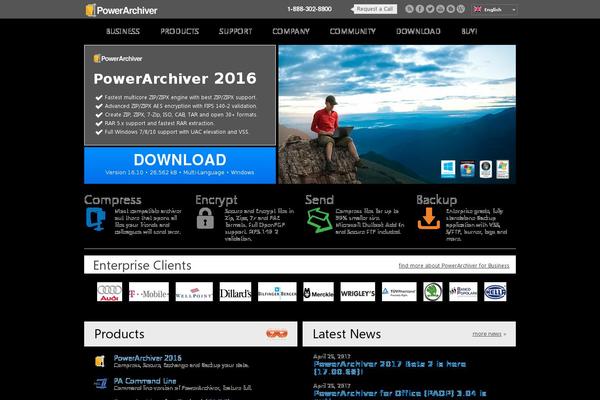Open the Twitter social icon
Screen dimensions: 600x400
pyautogui.click(x=430, y=9)
